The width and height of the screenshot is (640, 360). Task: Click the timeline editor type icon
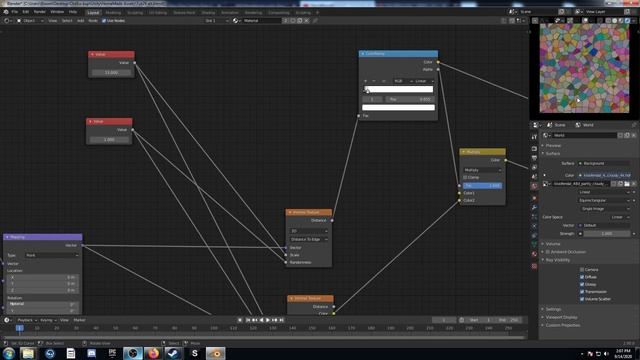click(7, 320)
